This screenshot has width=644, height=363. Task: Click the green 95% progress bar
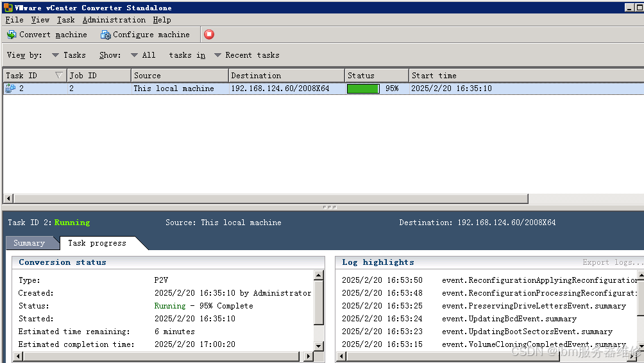tap(363, 89)
